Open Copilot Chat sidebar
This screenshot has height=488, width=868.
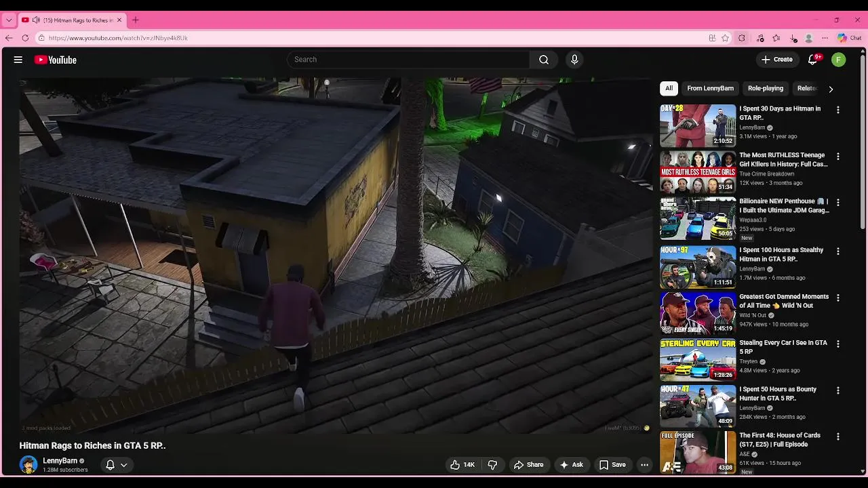(849, 38)
